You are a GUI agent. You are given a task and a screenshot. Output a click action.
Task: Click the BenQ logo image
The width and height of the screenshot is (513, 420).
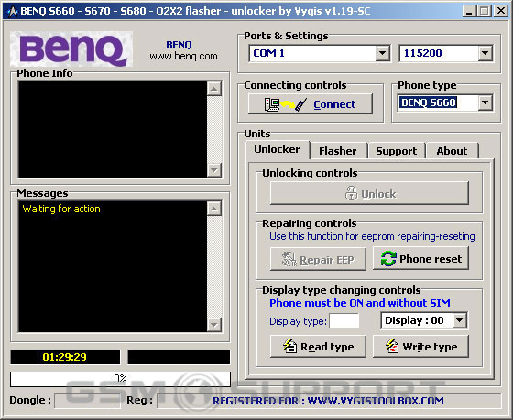[x=71, y=49]
